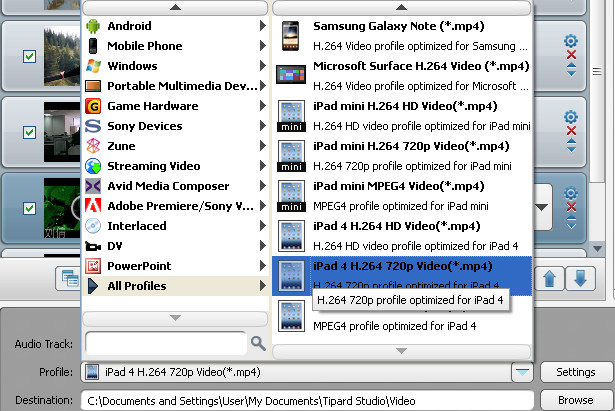Screen dimensions: 615x411
Task: Uncheck the forest video checkbox
Action: (x=29, y=56)
